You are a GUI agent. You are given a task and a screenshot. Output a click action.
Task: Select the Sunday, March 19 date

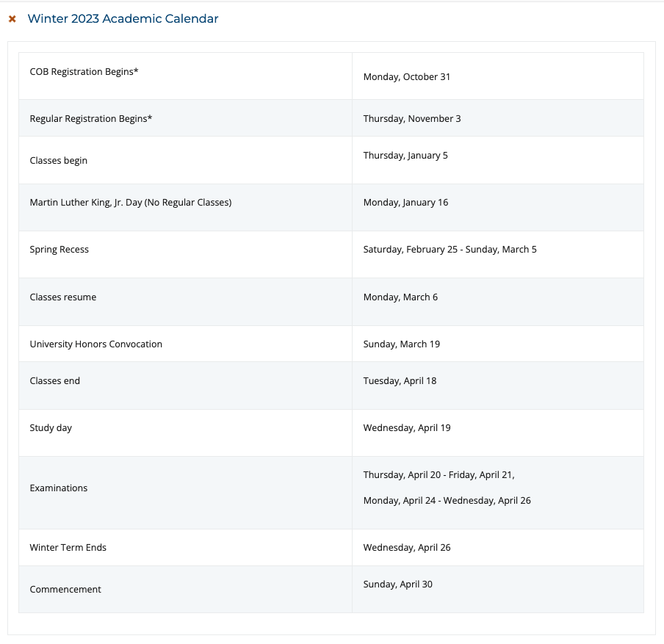point(401,344)
